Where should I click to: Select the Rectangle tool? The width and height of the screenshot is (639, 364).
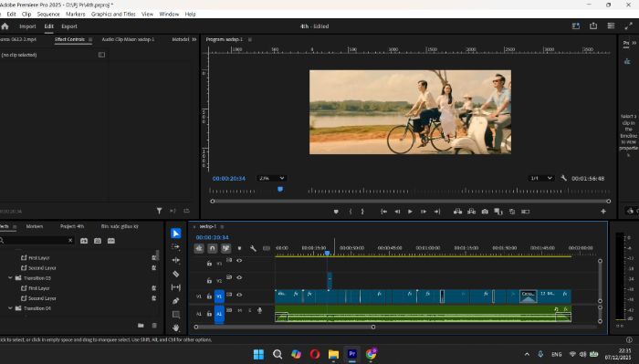tap(175, 315)
